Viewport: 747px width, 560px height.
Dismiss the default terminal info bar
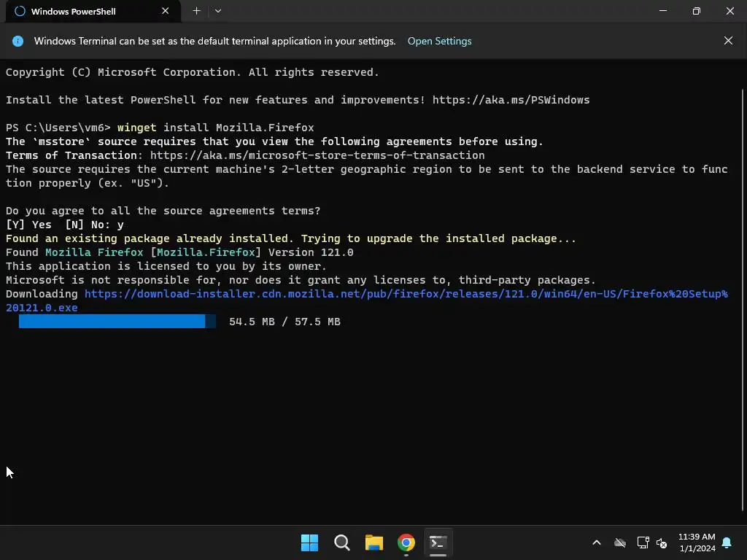[x=728, y=41]
